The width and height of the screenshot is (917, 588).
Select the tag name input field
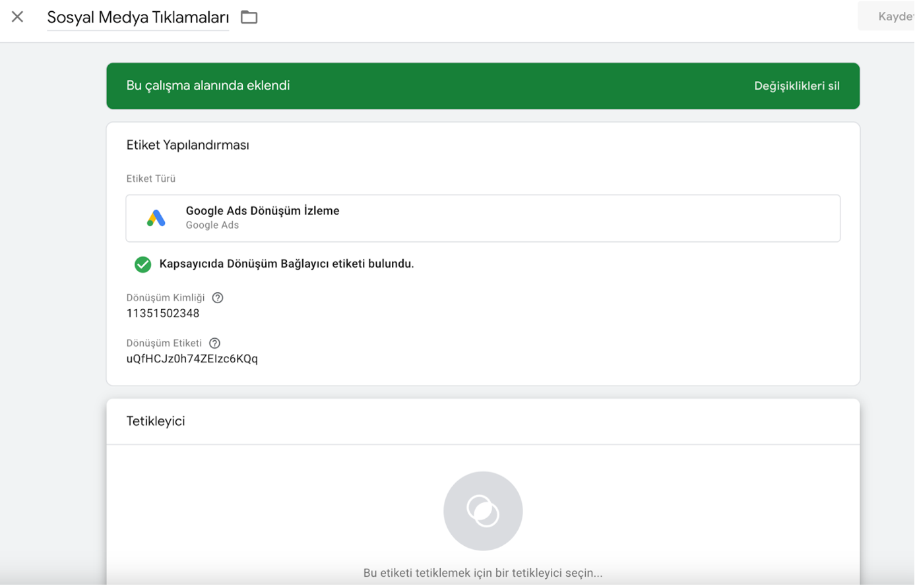click(x=137, y=18)
